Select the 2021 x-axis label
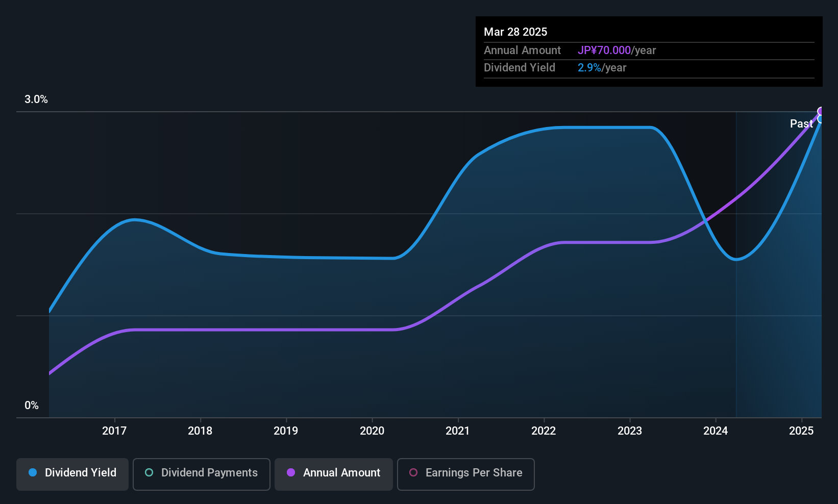The height and width of the screenshot is (504, 838). point(458,431)
